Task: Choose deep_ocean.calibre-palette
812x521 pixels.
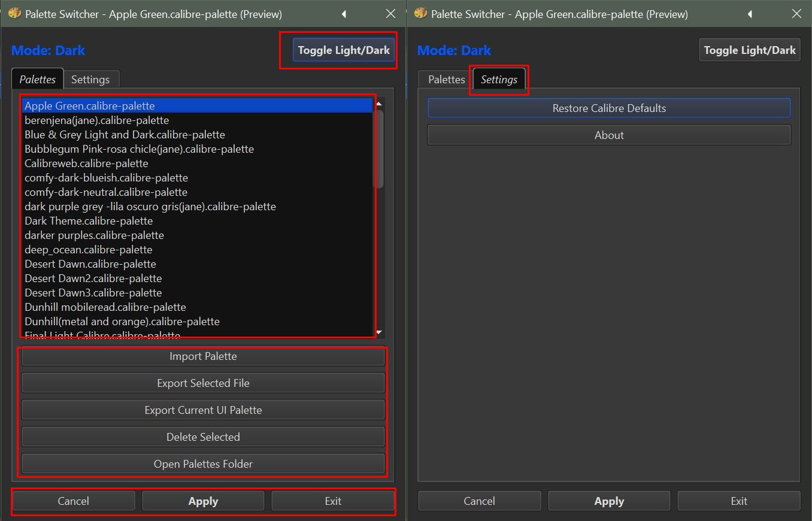Action: click(198, 250)
